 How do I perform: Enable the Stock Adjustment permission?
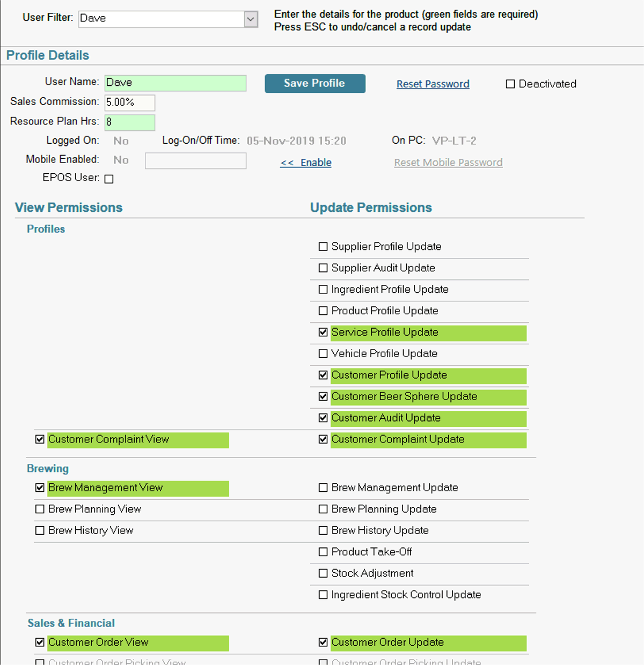click(323, 573)
